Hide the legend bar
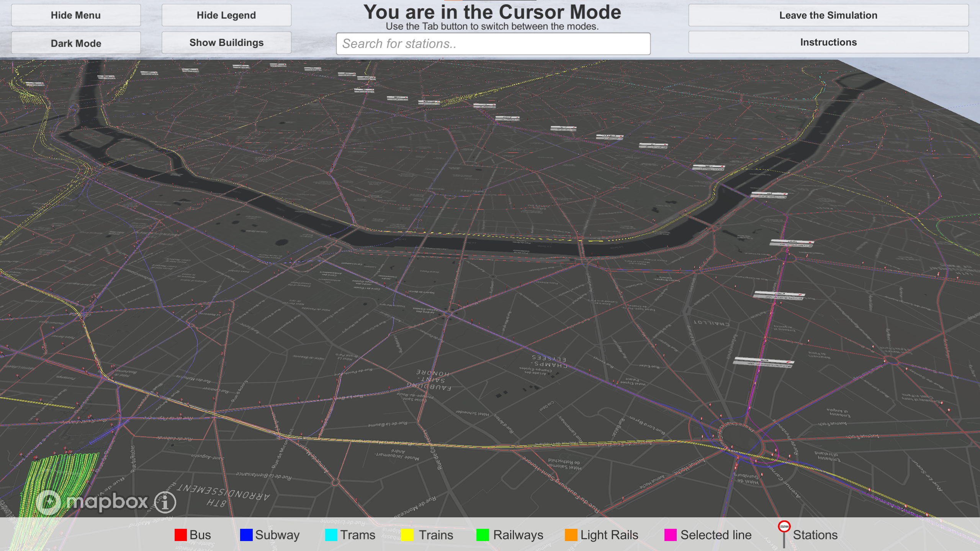This screenshot has height=551, width=980. [x=226, y=15]
